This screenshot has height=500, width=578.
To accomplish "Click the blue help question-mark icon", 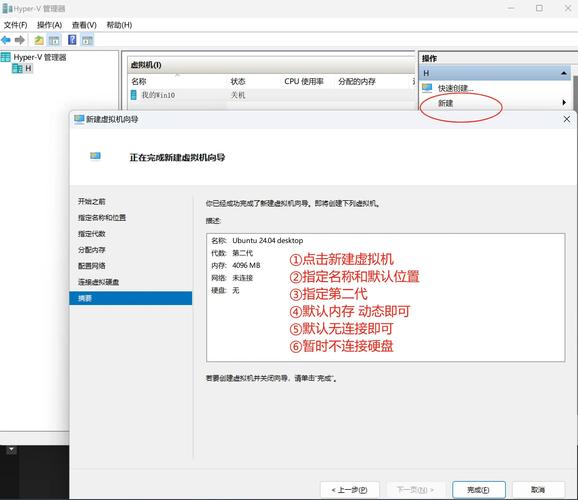I will 72,40.
